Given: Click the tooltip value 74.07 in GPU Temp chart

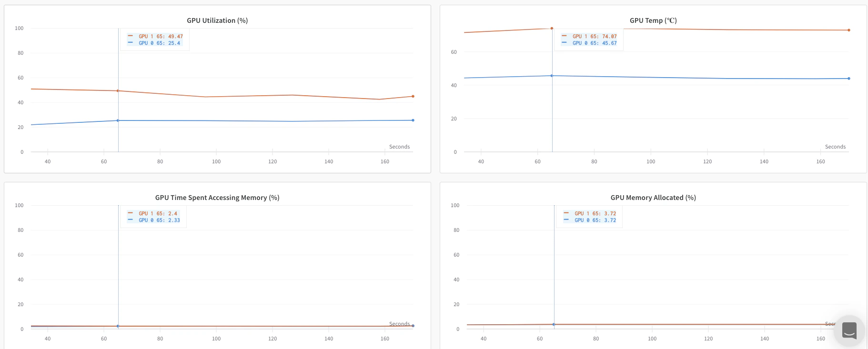Looking at the screenshot, I should click(608, 36).
